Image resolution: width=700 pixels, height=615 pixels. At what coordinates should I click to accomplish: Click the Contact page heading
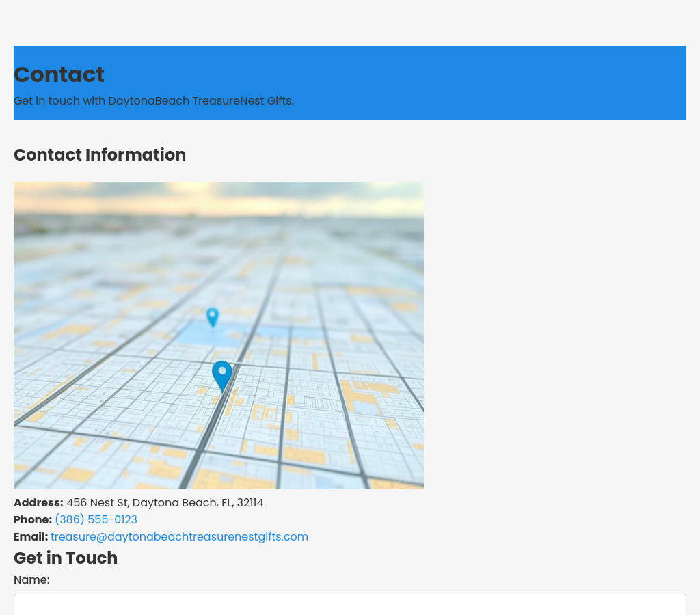[x=59, y=74]
